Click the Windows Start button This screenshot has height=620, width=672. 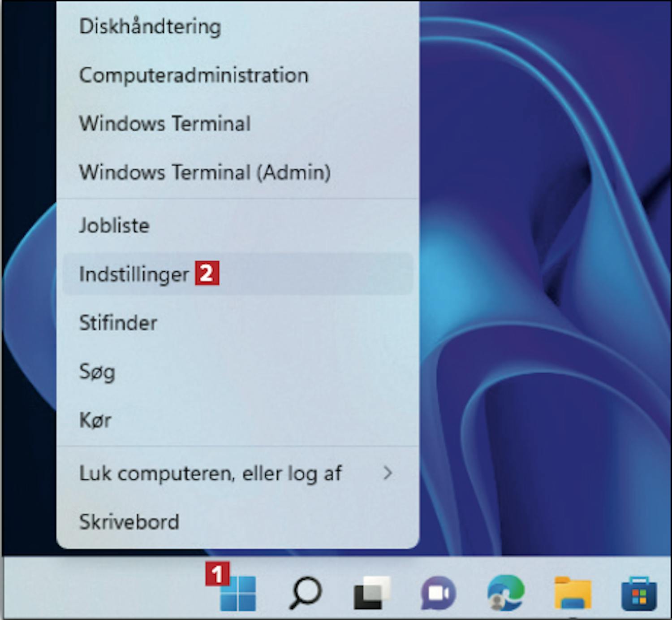(238, 594)
